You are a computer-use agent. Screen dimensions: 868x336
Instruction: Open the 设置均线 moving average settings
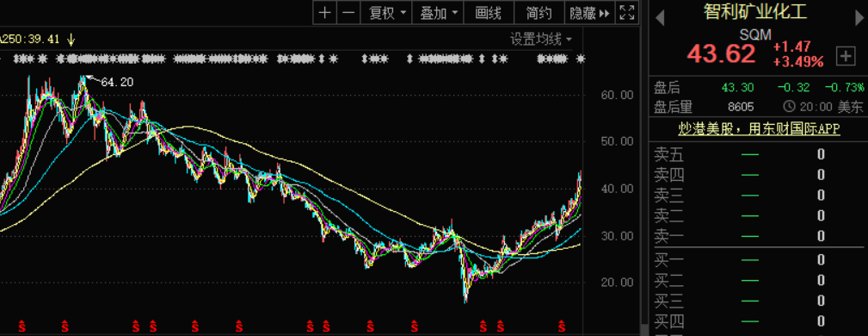(x=541, y=40)
